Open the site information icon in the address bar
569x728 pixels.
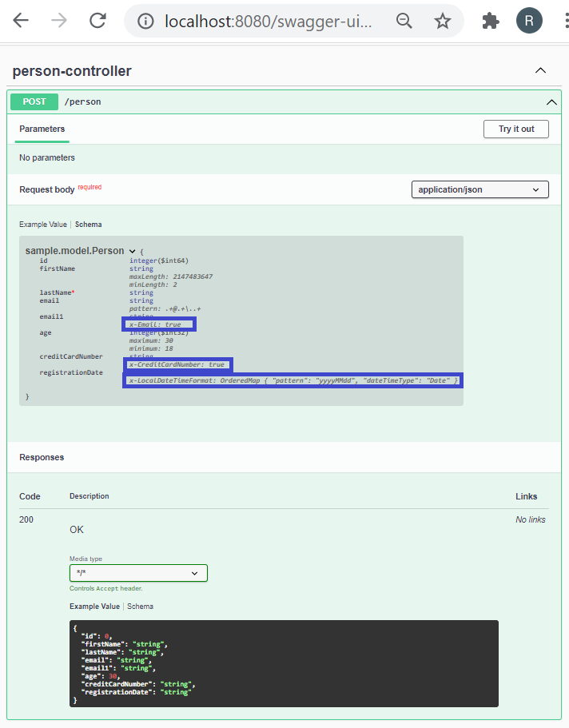(145, 21)
